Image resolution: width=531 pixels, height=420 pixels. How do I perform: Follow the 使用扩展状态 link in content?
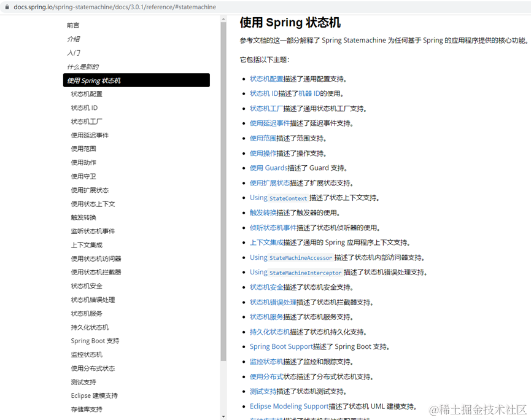(270, 183)
